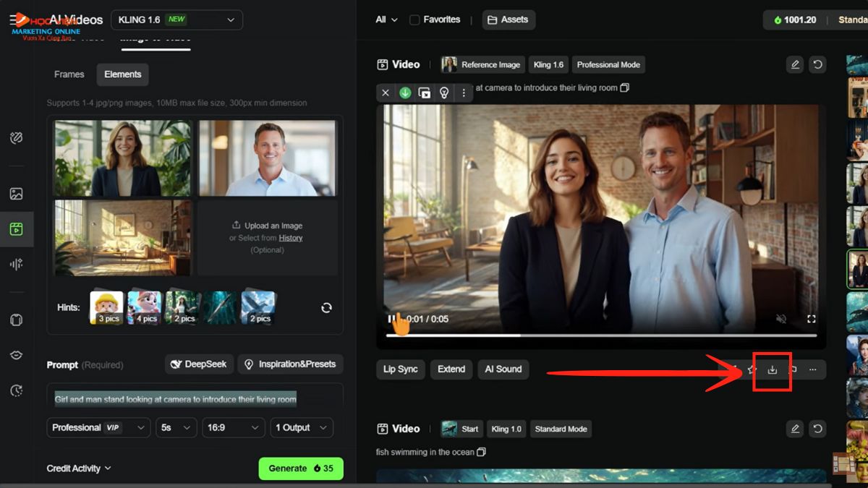Click the Lip Sync button under the video
This screenshot has width=868, height=488.
coord(401,369)
